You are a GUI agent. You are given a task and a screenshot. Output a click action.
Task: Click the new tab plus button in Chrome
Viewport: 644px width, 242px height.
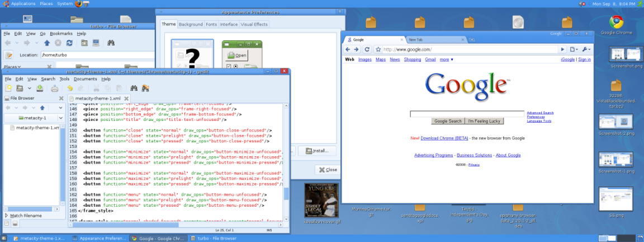coord(472,40)
